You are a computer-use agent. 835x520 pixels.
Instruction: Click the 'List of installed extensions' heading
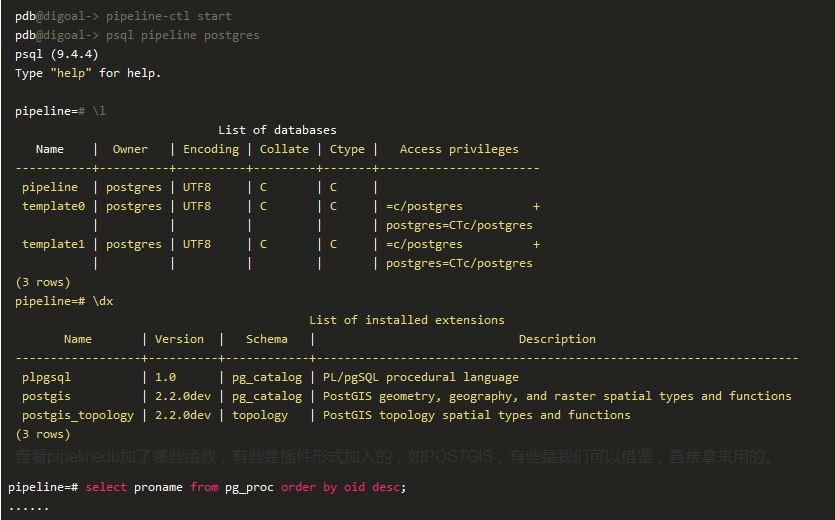pyautogui.click(x=406, y=320)
